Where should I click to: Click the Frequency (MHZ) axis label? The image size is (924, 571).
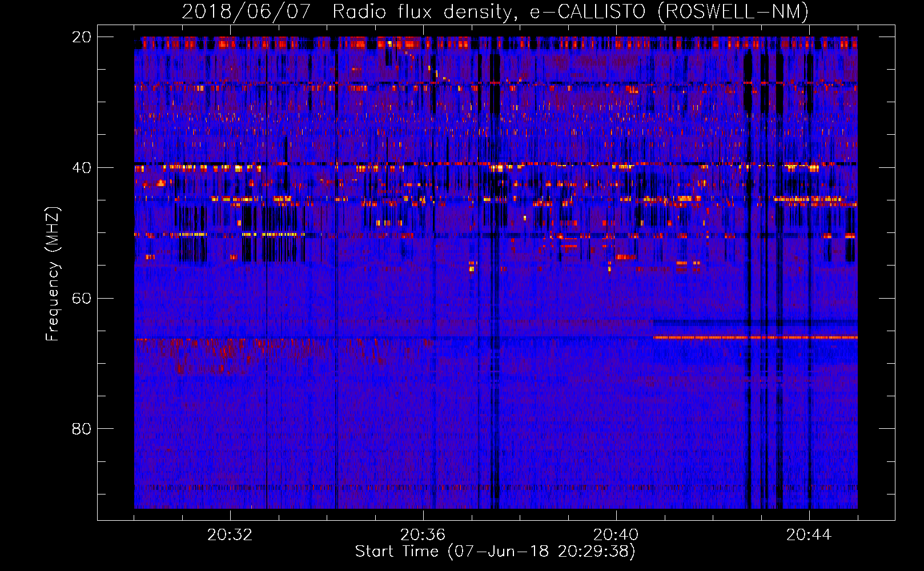tap(53, 274)
